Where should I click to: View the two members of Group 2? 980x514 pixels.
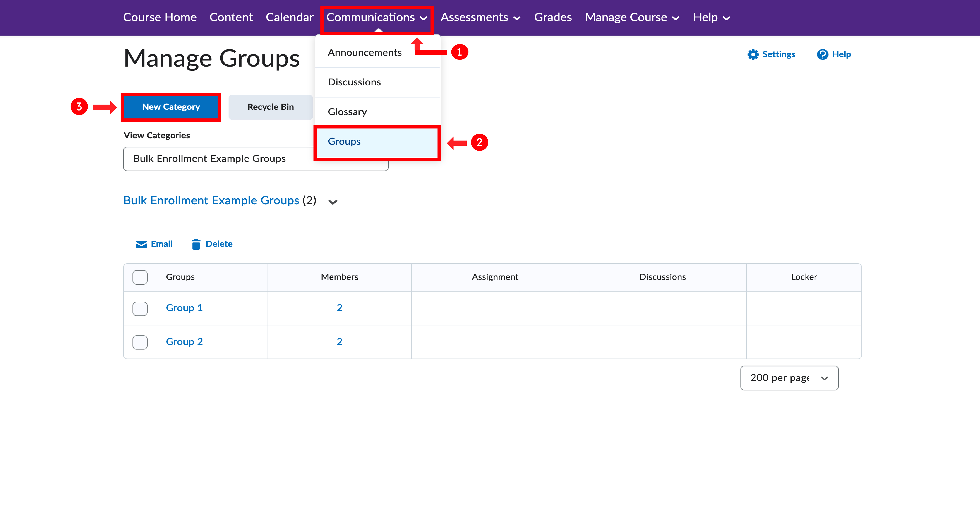[339, 341]
